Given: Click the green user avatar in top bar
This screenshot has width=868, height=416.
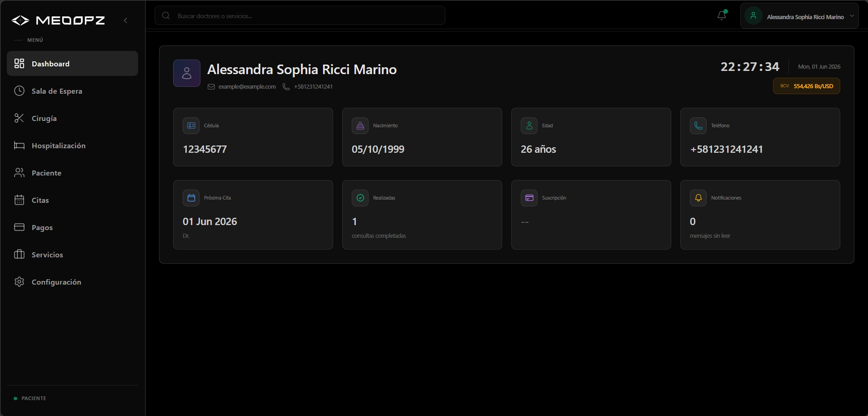Looking at the screenshot, I should click(x=753, y=16).
